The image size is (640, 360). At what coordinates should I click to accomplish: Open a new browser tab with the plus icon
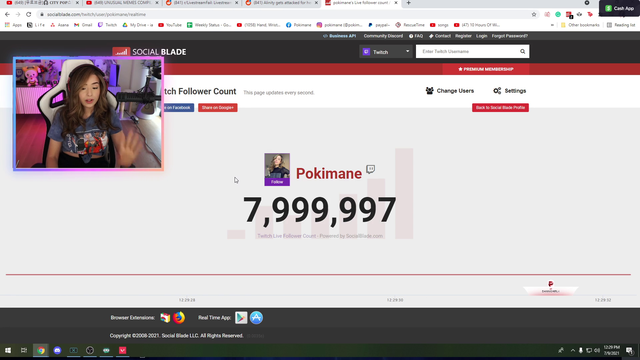click(x=408, y=3)
